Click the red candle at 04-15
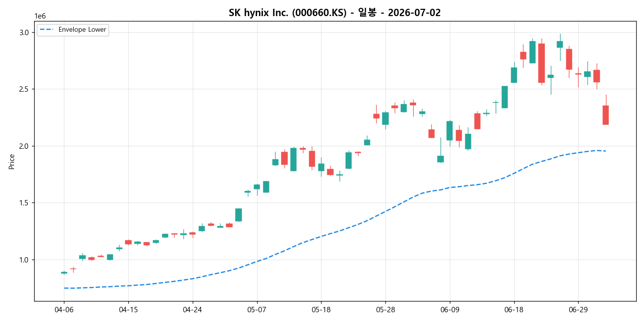Image resolution: width=644 pixels, height=322 pixels. tap(128, 242)
